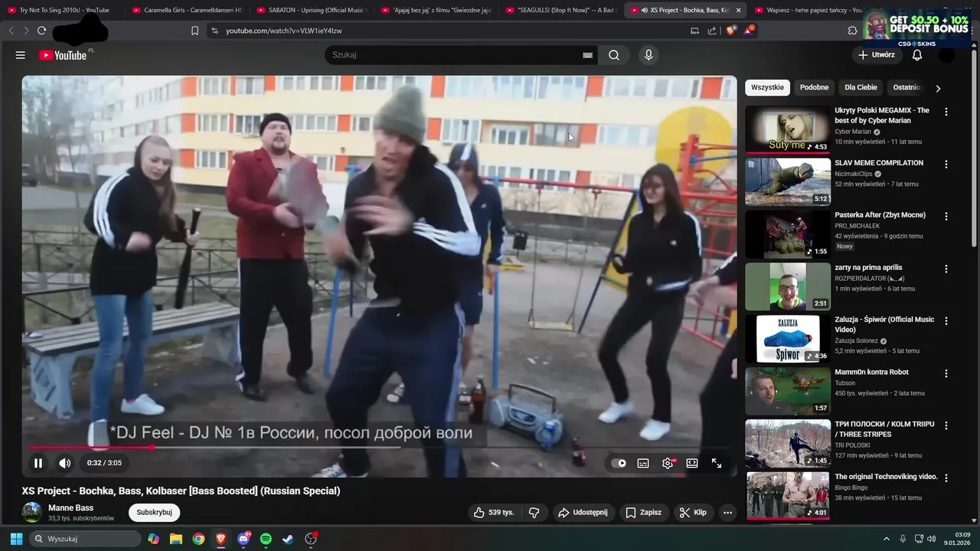Play Ukryty Polski MEGAMIX thumbnail

[x=788, y=129]
